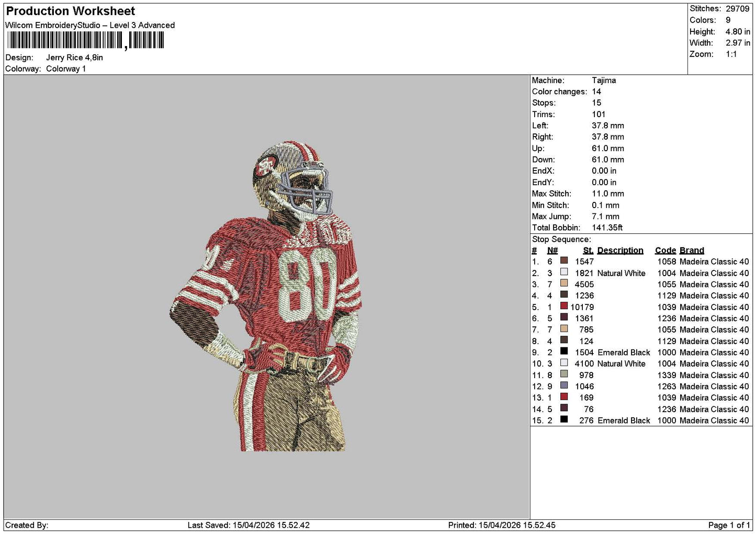Click the "Colorway 1" value
Viewport: 756px width, 534px height.
66,69
